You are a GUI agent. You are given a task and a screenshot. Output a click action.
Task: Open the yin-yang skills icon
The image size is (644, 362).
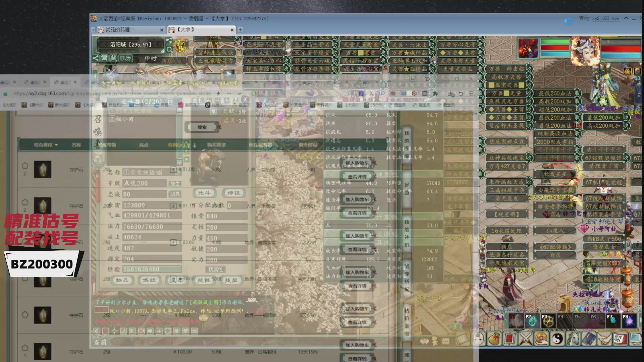557,339
